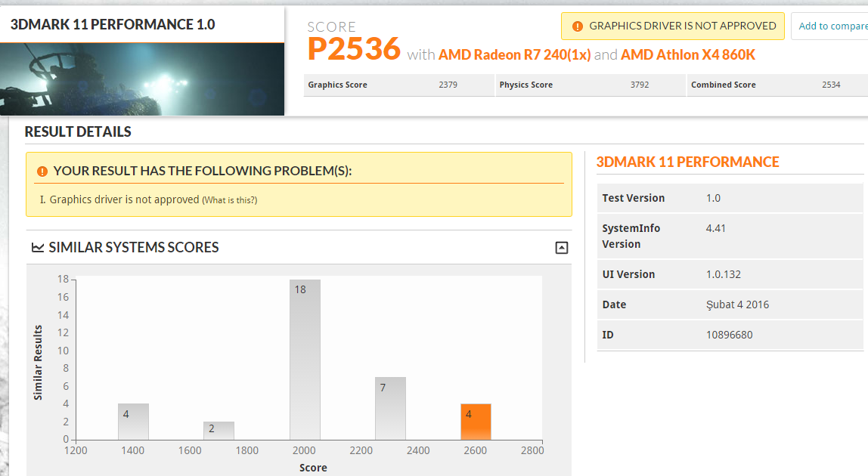Select the orange highlighted bar at 2600

point(476,422)
